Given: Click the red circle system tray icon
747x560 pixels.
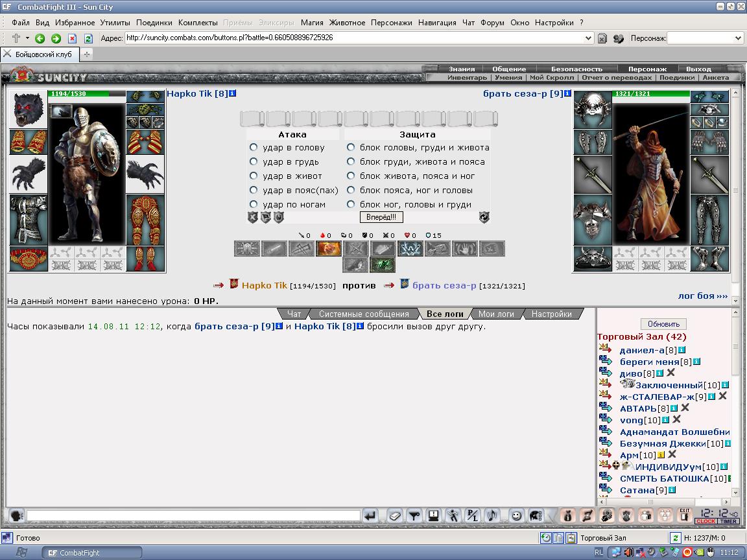Looking at the screenshot, I should 687,552.
